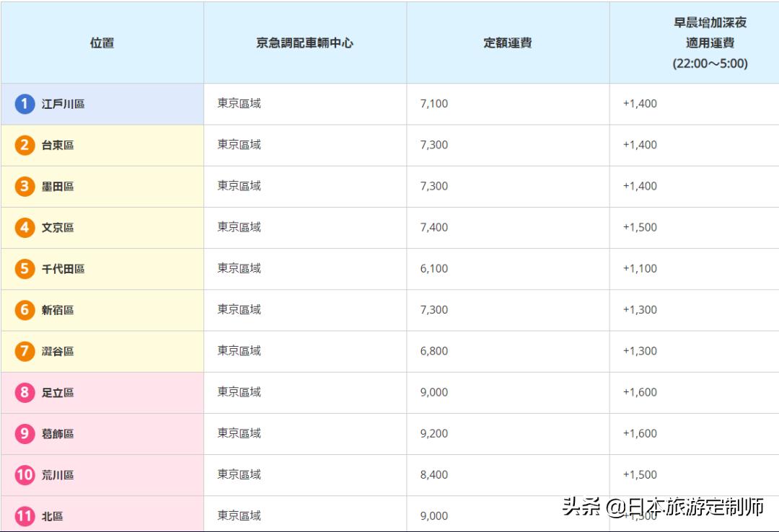Click the orange badge beside 文京區

[x=24, y=227]
